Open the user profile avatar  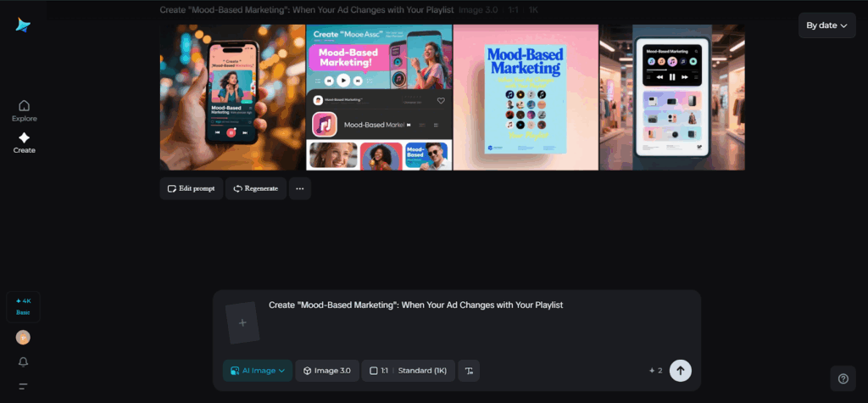[x=23, y=337]
